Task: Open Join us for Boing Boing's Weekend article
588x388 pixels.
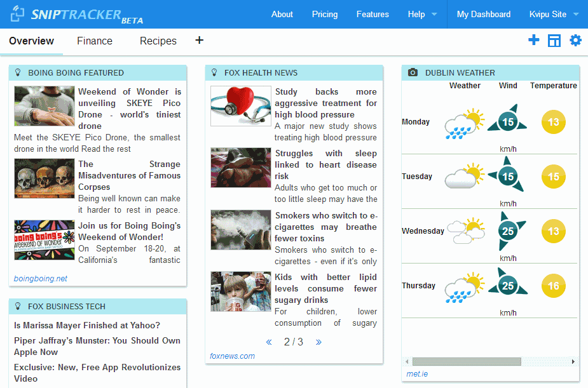Action: point(130,231)
